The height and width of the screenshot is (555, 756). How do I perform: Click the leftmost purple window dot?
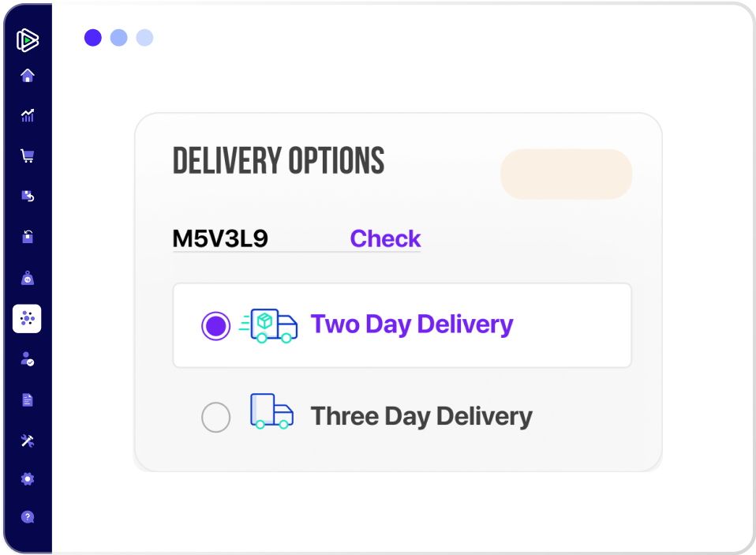tap(92, 37)
